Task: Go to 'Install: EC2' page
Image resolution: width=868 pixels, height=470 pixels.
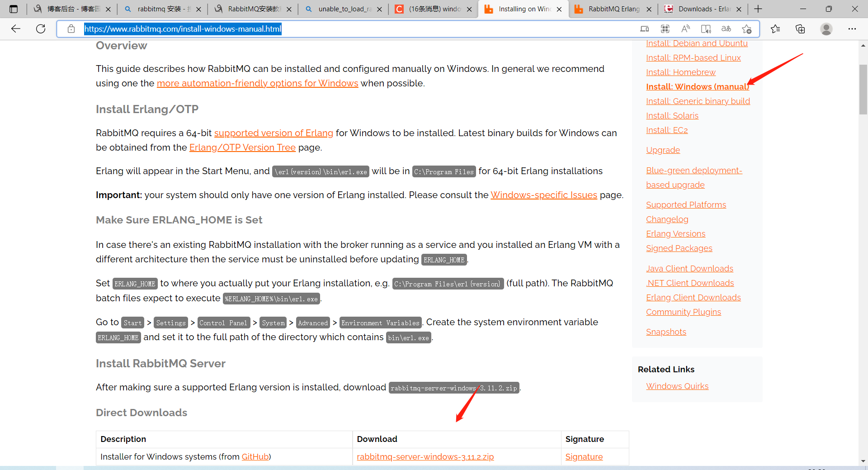Action: pos(666,130)
